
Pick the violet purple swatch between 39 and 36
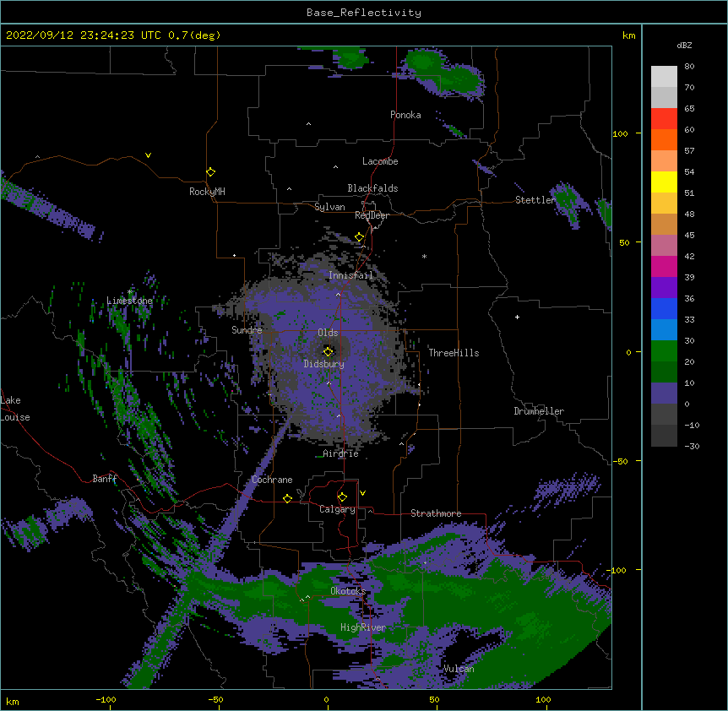click(664, 287)
